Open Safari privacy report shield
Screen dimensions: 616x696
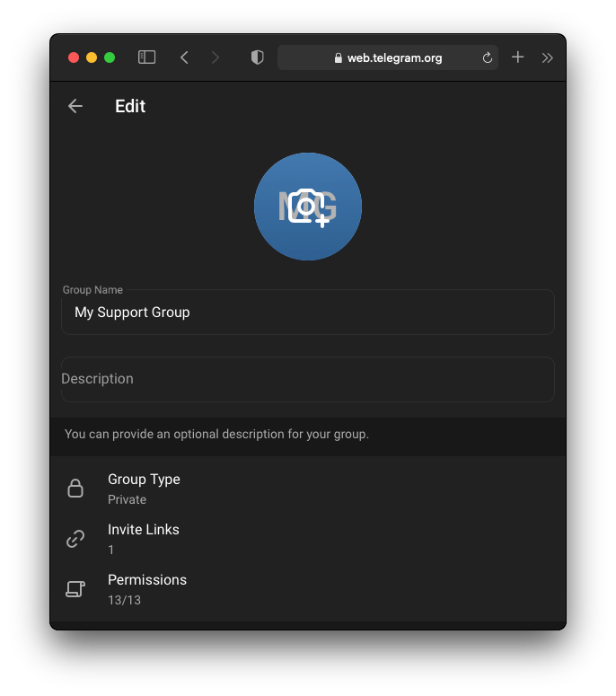click(x=258, y=57)
